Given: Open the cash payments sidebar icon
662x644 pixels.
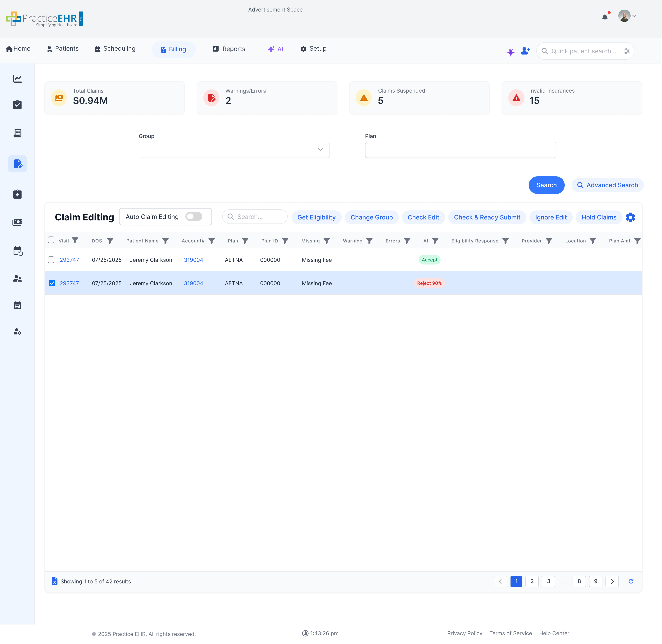Looking at the screenshot, I should 17,222.
